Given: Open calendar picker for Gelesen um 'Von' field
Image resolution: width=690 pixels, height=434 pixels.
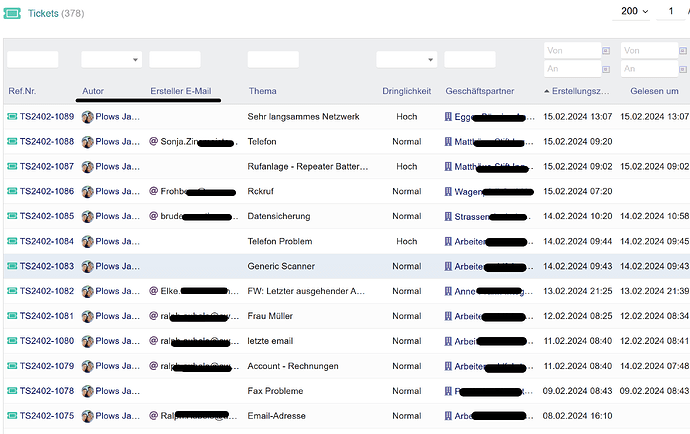Looking at the screenshot, I should tap(683, 50).
